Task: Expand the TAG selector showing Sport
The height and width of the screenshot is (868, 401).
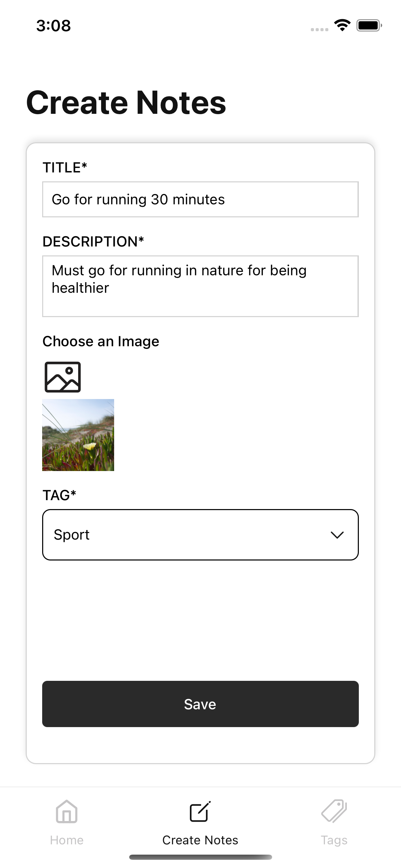Action: coord(200,534)
